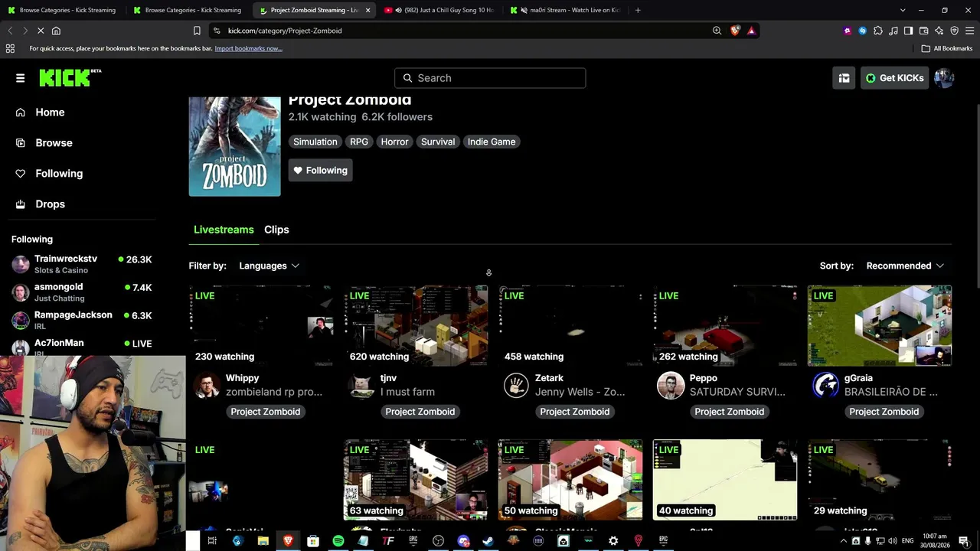Click the zoom magnifier icon in address bar
The image size is (980, 551).
[717, 31]
